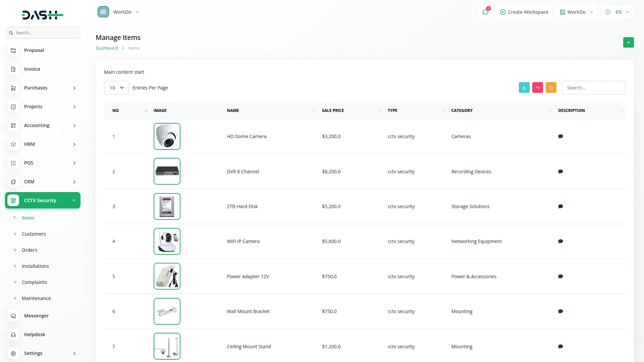Screen dimensions: 644x362
Task: Sort table by Category column
Action: click(462, 110)
